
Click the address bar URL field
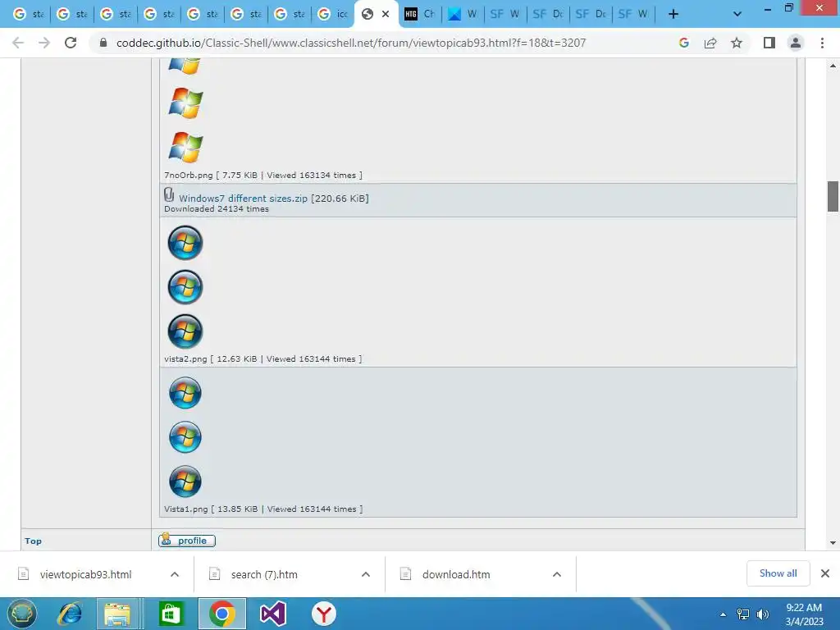[x=351, y=43]
